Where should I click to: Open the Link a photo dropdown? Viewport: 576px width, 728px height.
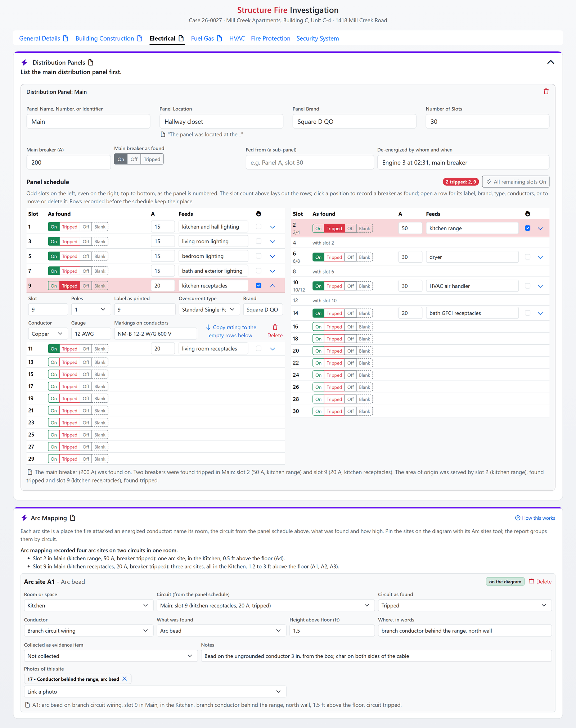coord(155,692)
